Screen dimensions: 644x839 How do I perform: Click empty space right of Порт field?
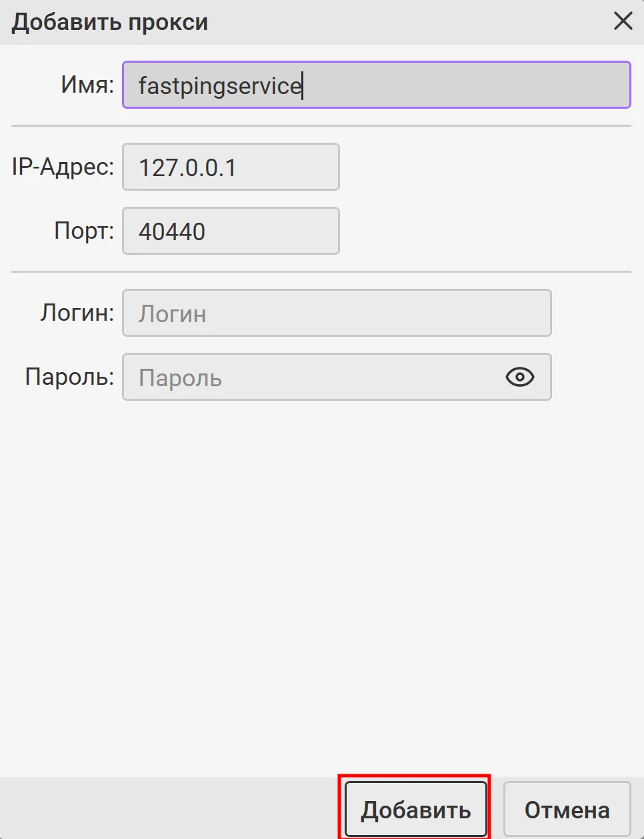click(x=487, y=231)
